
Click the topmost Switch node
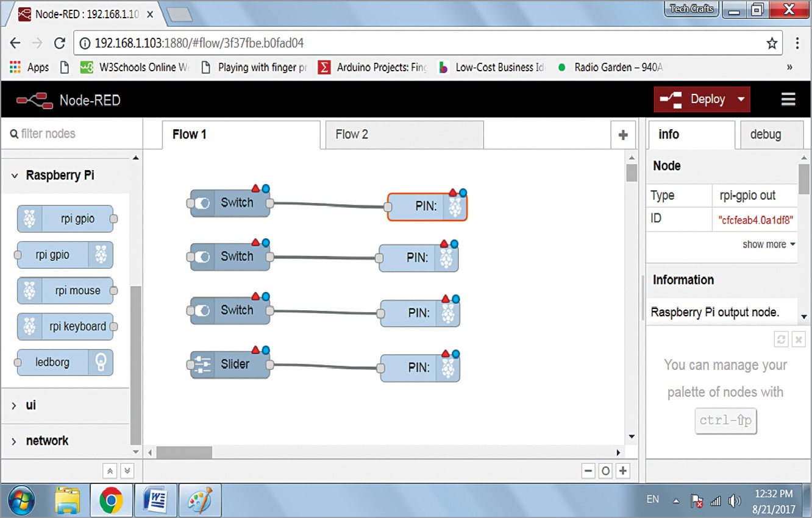230,204
